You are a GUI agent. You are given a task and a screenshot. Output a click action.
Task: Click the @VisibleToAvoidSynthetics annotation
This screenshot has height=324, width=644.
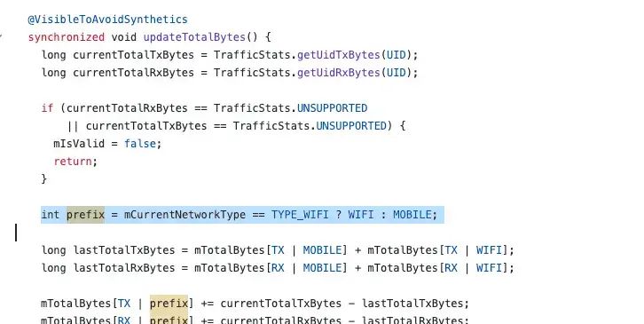coord(107,20)
